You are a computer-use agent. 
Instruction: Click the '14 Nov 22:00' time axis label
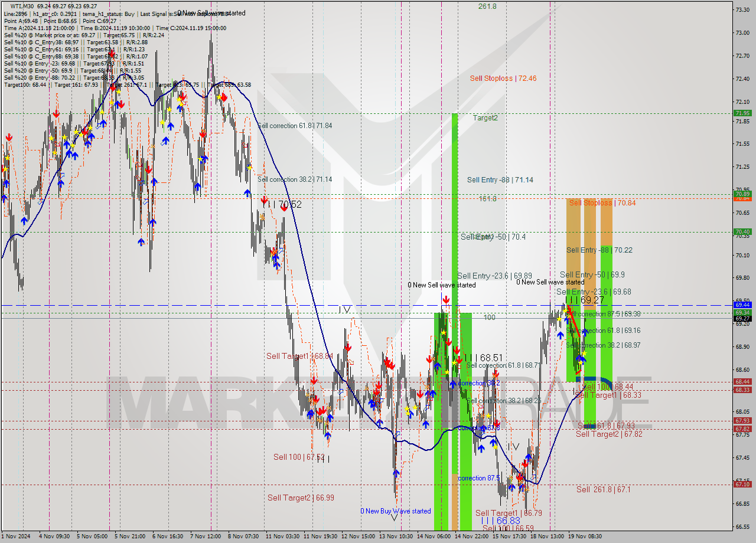pos(471,537)
